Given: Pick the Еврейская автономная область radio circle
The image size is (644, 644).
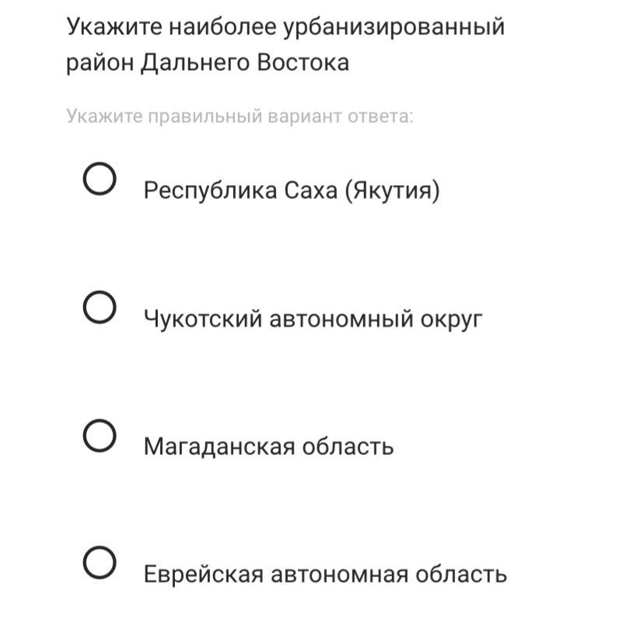Looking at the screenshot, I should [100, 562].
